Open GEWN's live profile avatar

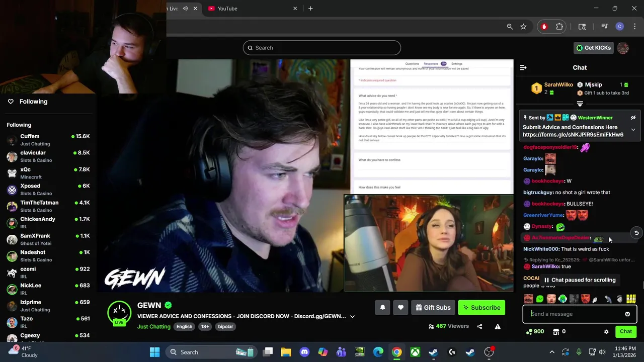pyautogui.click(x=119, y=314)
